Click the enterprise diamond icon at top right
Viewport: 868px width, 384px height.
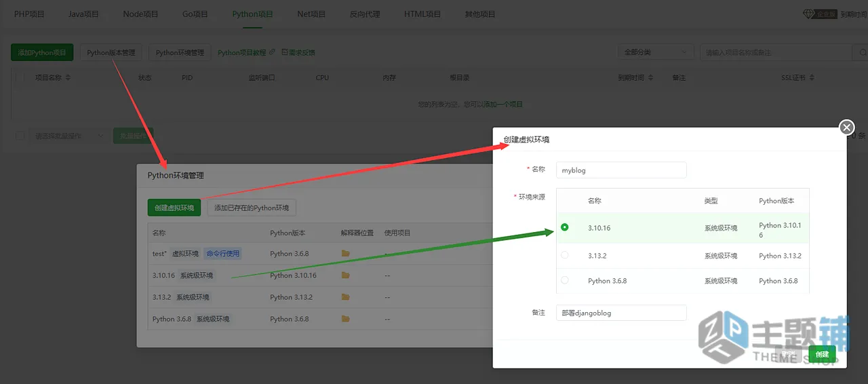(809, 14)
